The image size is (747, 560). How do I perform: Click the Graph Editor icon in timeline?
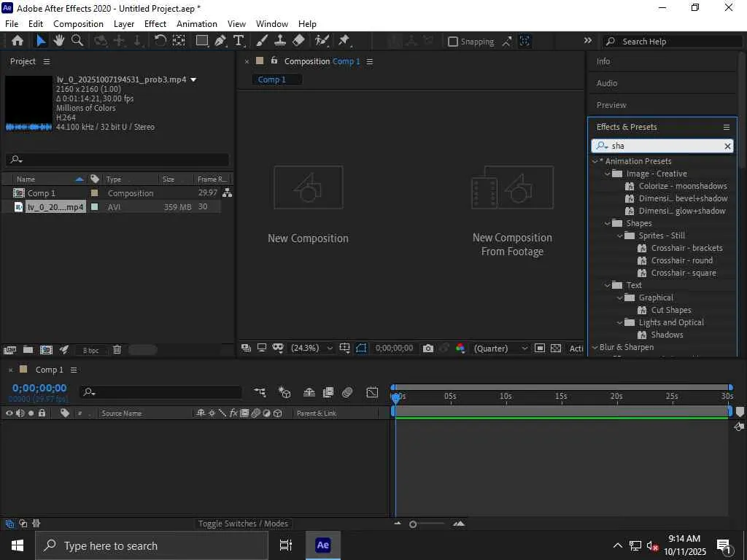[x=372, y=392]
